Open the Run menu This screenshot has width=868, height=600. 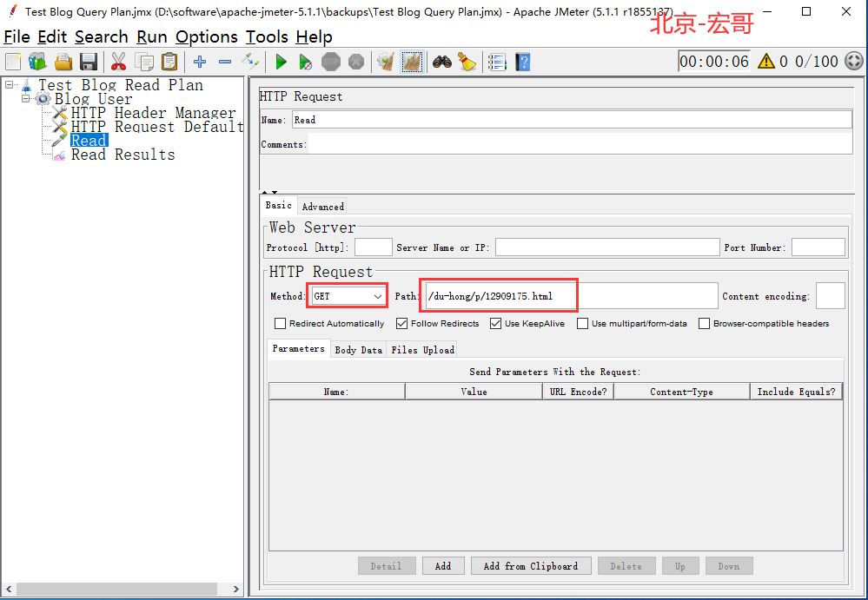[x=152, y=37]
